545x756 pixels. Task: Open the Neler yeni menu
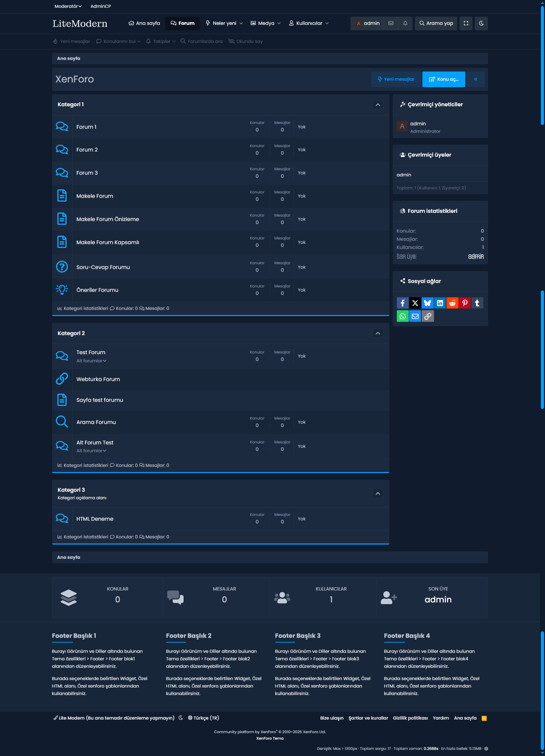[x=224, y=23]
